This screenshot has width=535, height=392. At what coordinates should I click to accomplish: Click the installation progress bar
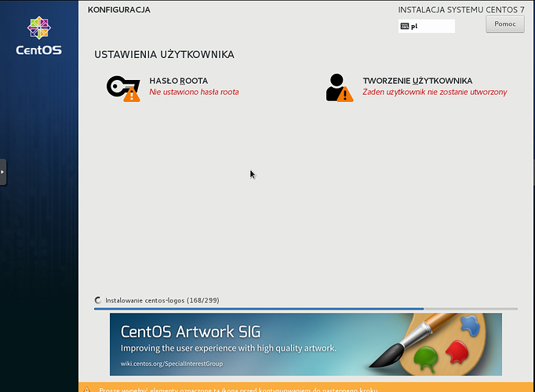tap(305, 309)
